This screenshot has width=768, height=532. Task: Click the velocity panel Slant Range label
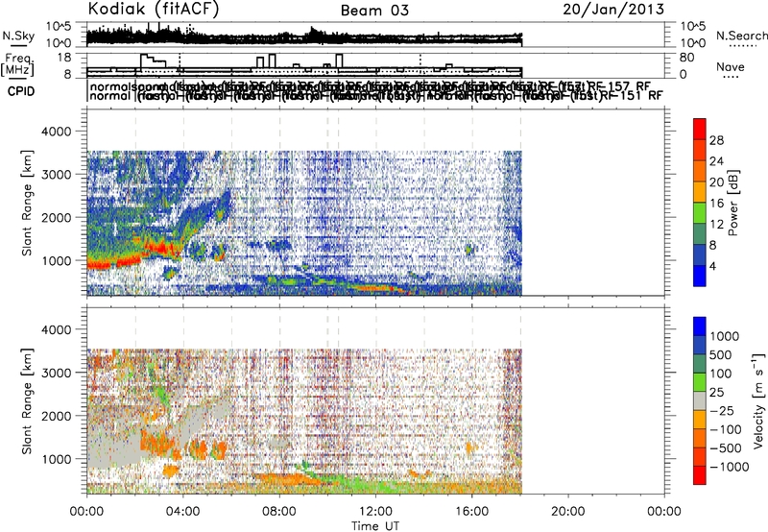click(x=27, y=400)
